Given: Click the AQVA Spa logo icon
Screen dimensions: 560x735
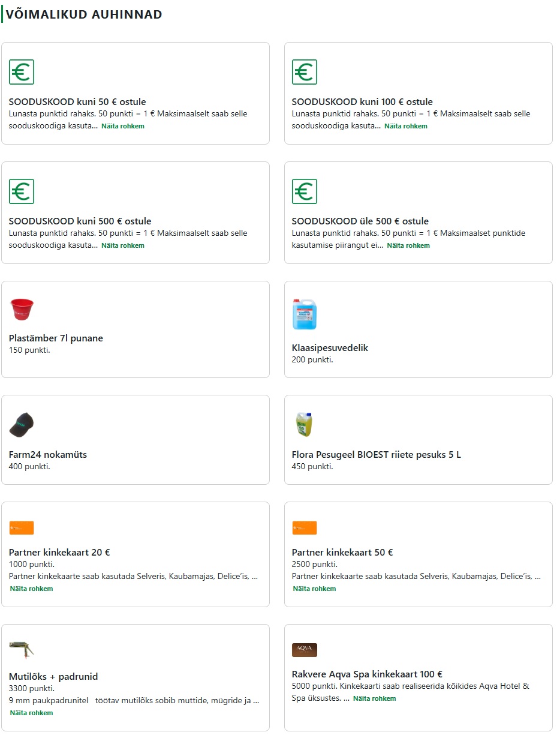Looking at the screenshot, I should coord(304,650).
